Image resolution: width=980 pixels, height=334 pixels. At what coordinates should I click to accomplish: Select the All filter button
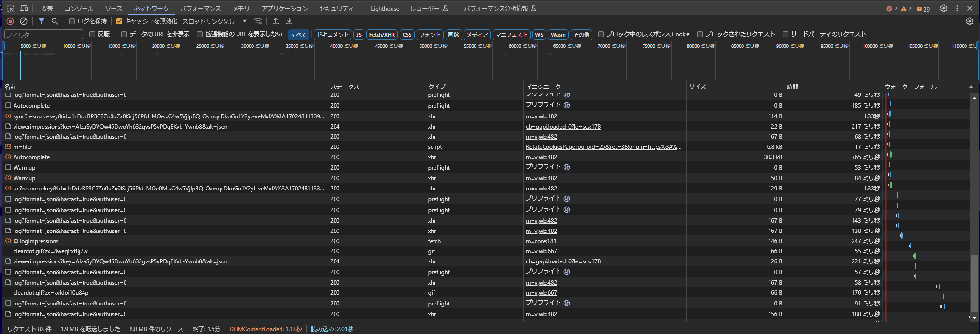click(x=298, y=35)
